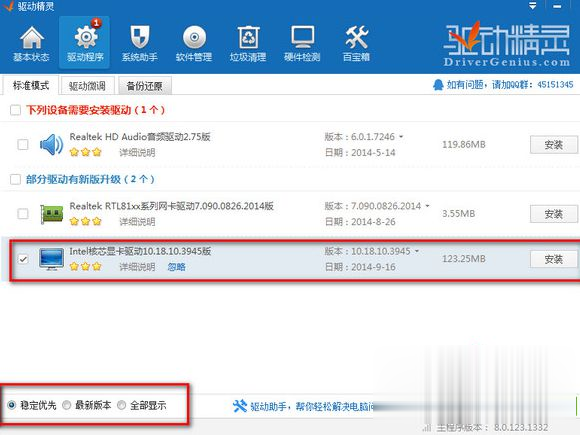The height and width of the screenshot is (435, 580).
Task: Select the 全部显示 radio button
Action: (x=121, y=405)
